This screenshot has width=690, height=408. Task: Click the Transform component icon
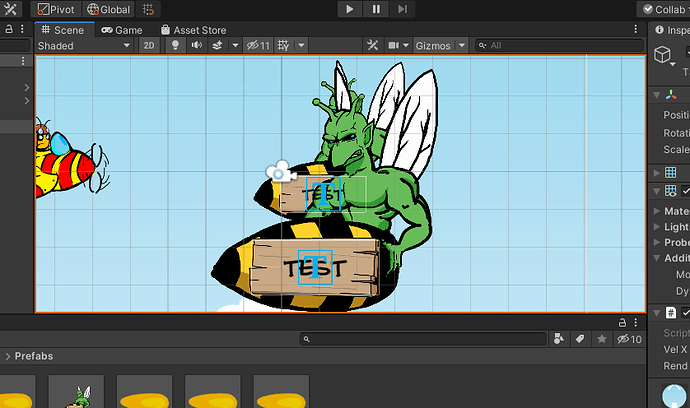[x=671, y=95]
